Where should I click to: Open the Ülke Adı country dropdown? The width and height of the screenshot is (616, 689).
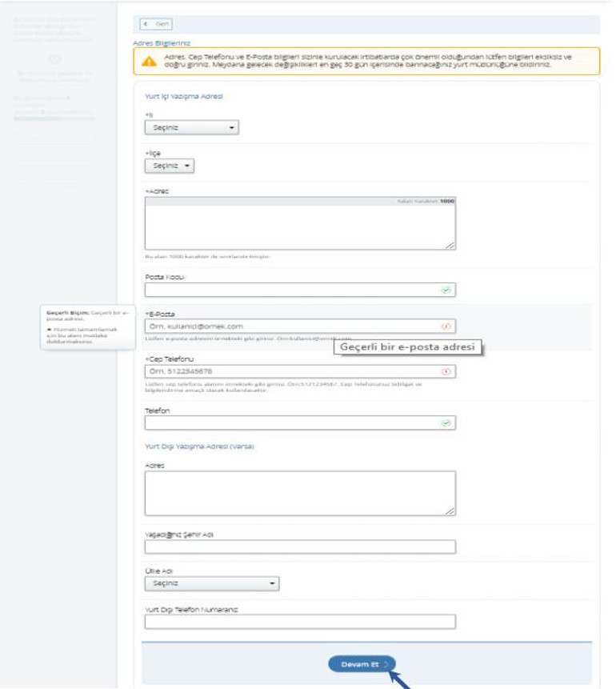212,584
